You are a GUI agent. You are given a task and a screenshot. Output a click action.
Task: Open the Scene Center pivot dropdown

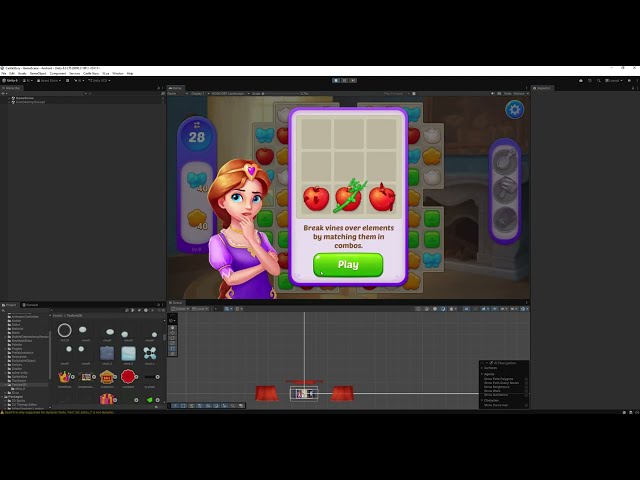[x=180, y=309]
